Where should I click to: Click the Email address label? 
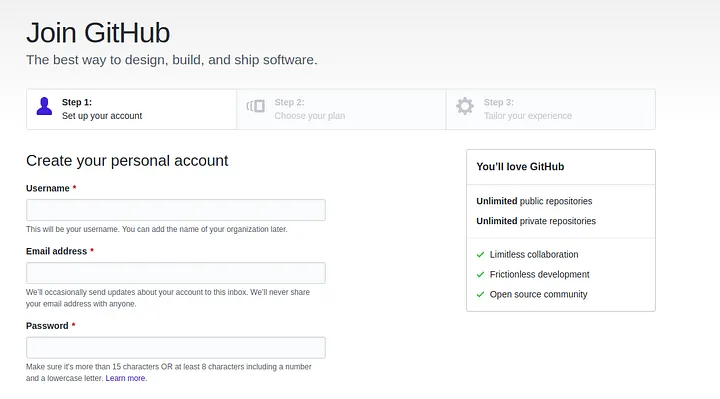coord(56,251)
